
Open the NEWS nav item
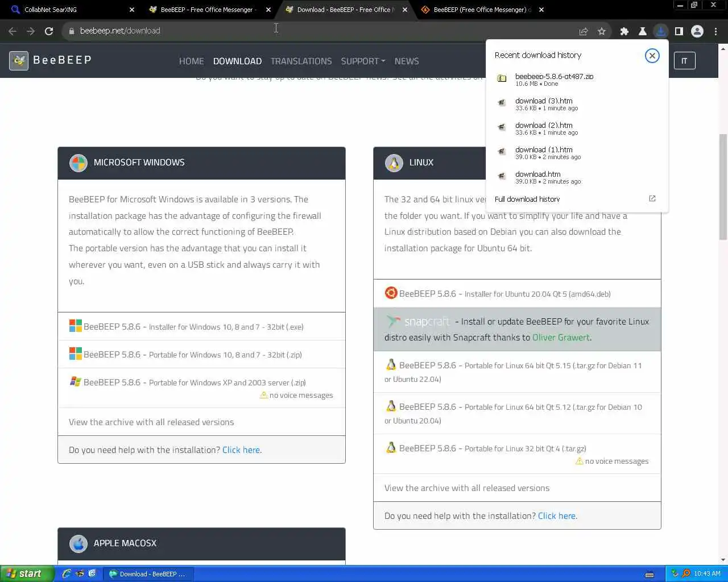(407, 61)
